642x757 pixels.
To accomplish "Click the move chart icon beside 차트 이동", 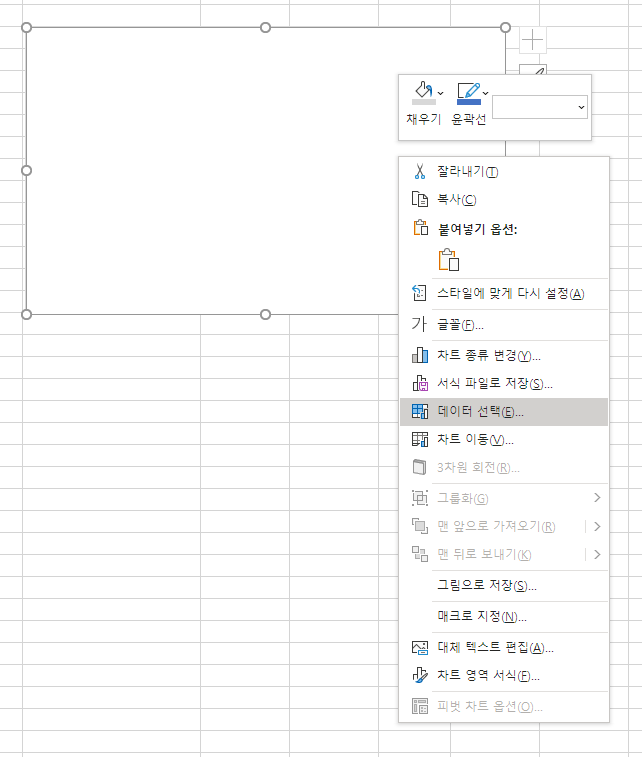I will click(x=420, y=439).
